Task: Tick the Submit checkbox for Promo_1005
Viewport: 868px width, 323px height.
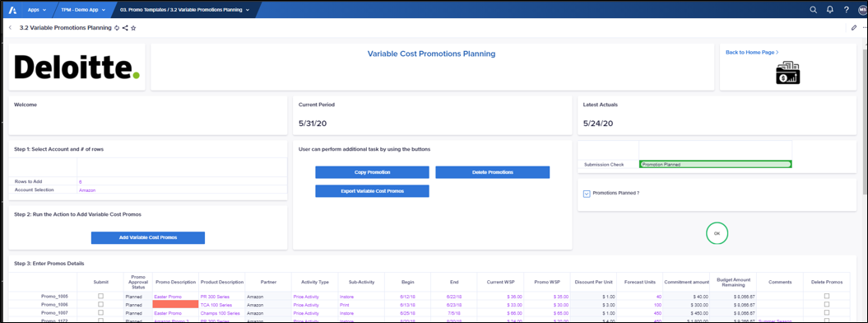Action: point(100,297)
